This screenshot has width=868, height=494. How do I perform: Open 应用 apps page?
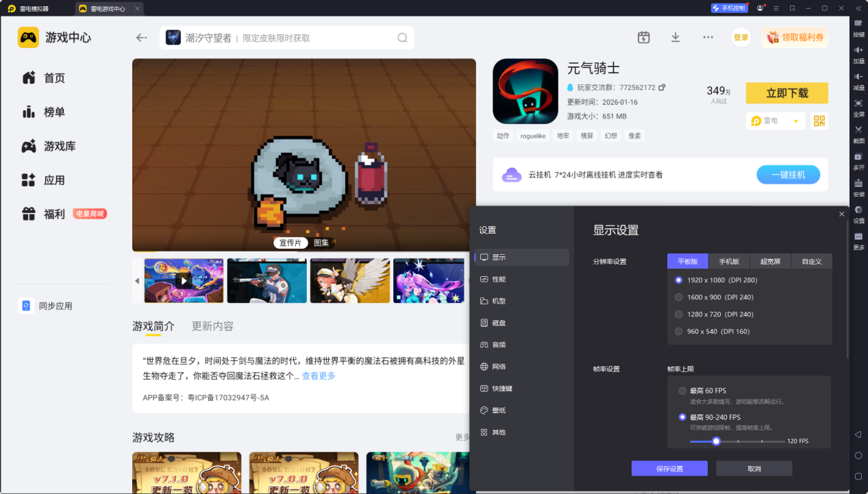43,180
